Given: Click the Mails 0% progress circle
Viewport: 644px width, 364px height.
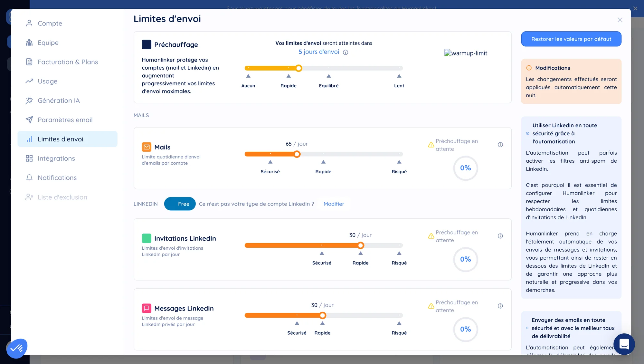Looking at the screenshot, I should click(466, 168).
